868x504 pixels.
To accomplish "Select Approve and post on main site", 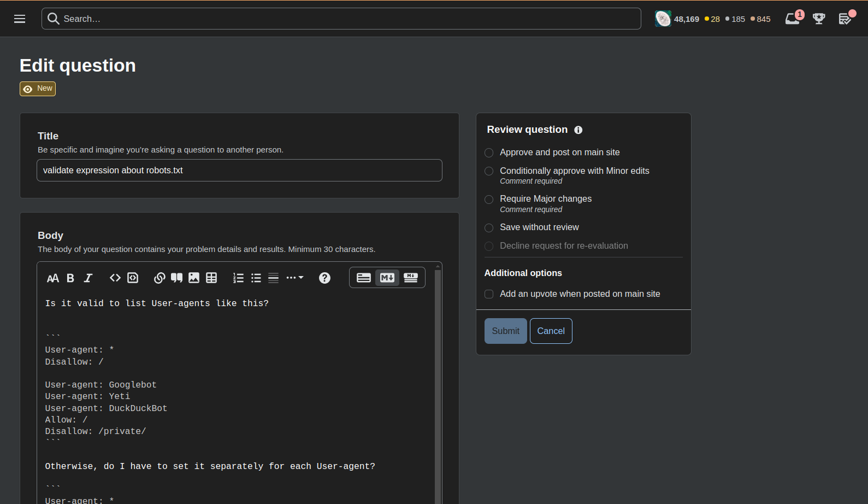I will pos(489,153).
